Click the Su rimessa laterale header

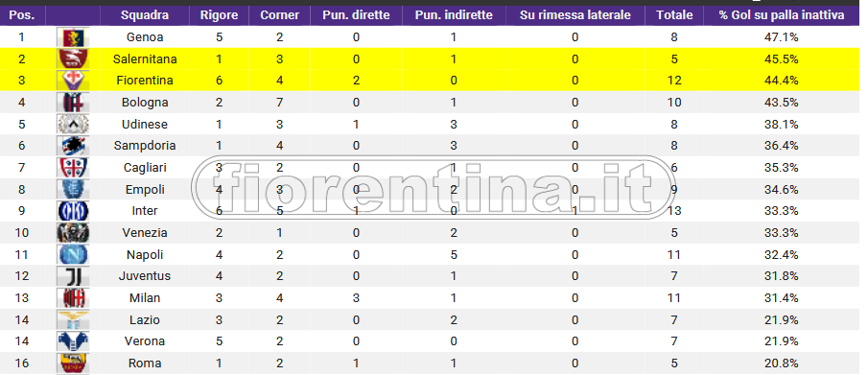click(575, 15)
